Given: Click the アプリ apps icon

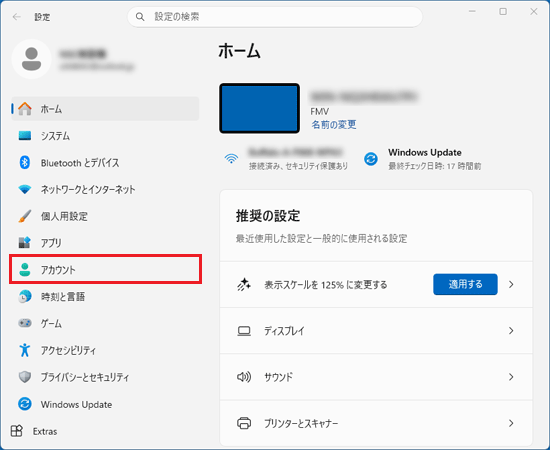Looking at the screenshot, I should pyautogui.click(x=25, y=242).
